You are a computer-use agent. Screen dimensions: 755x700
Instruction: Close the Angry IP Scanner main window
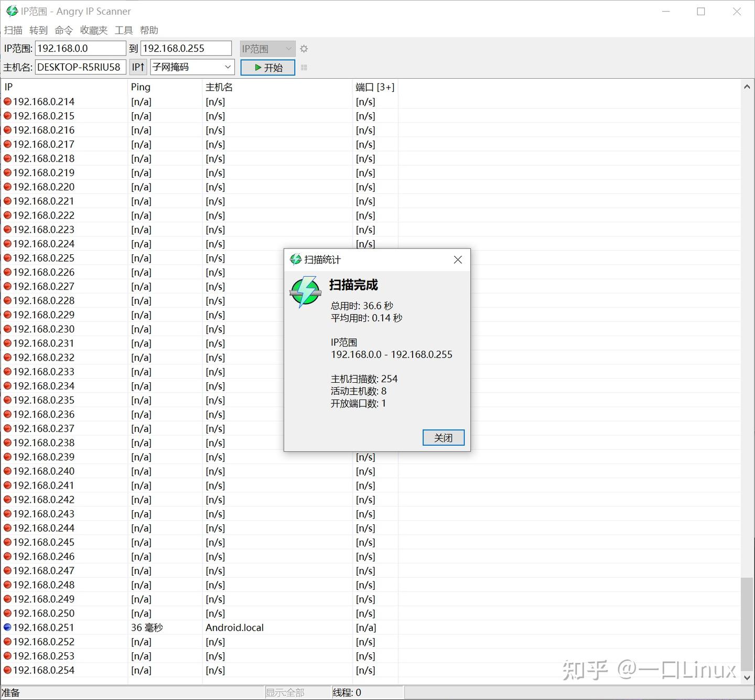pos(737,12)
